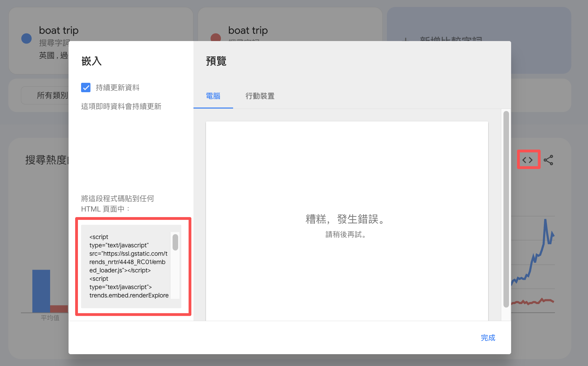Click the 糟糕，發生錯誤。 error message

tap(345, 219)
